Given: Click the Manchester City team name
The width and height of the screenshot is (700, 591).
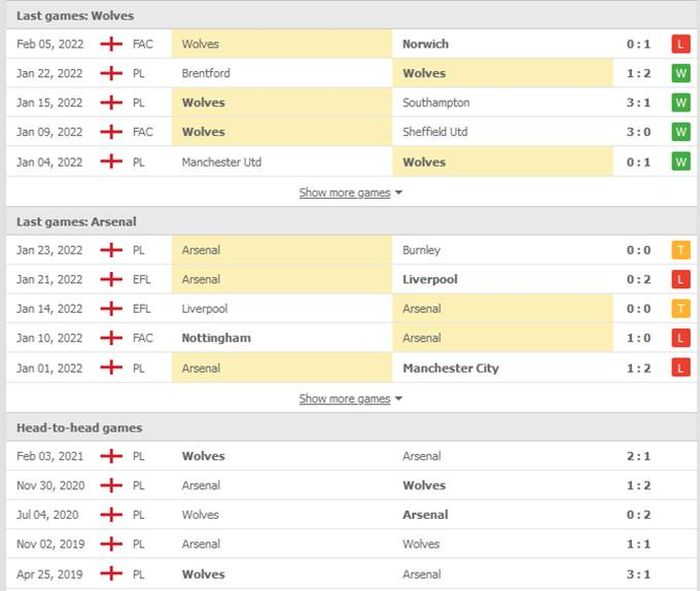Looking at the screenshot, I should pyautogui.click(x=451, y=368).
